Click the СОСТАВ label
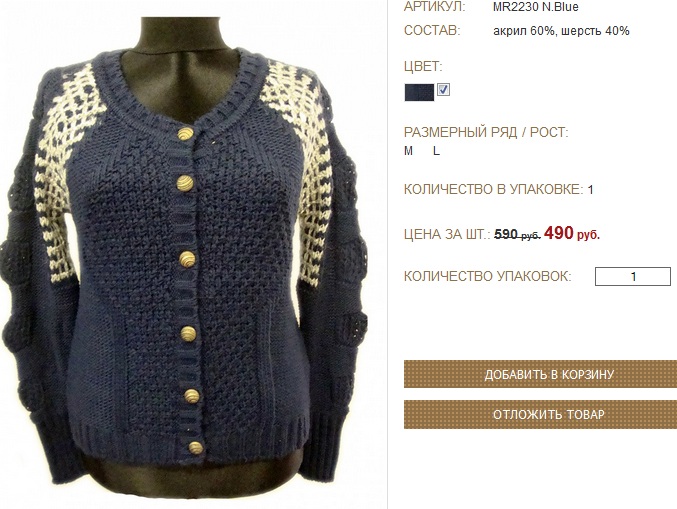Viewport: 677px width, 509px height. point(432,31)
